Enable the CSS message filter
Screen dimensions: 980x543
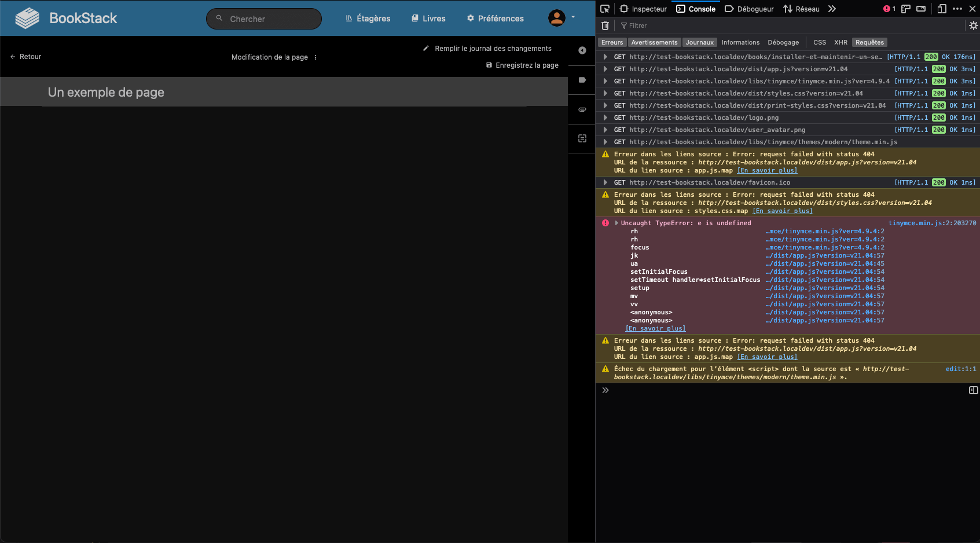(x=819, y=42)
